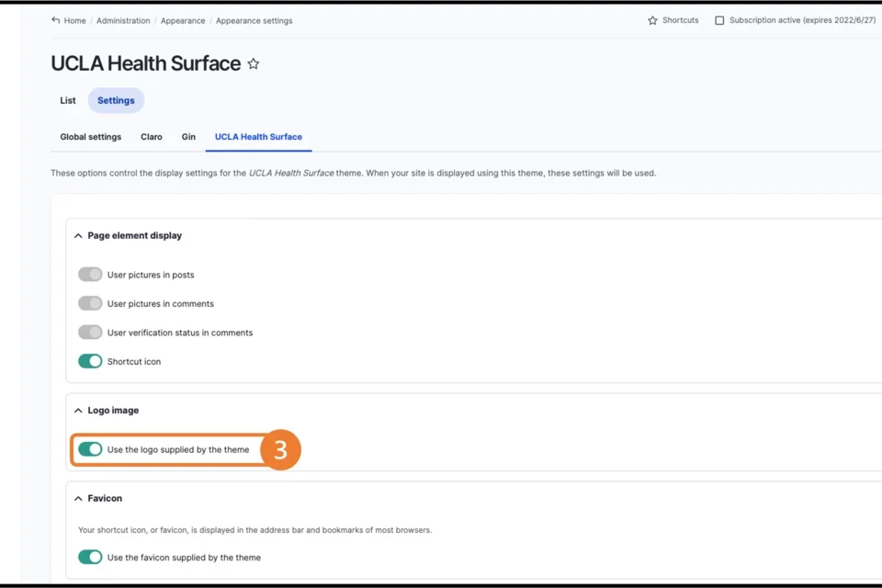Image resolution: width=882 pixels, height=588 pixels.
Task: Open the Gin theme tab
Action: pos(188,137)
